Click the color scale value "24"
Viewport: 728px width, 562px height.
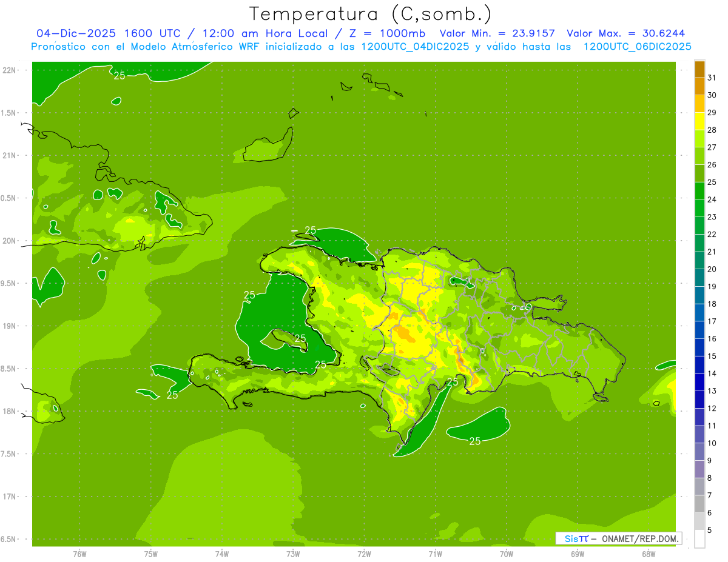[x=712, y=199]
